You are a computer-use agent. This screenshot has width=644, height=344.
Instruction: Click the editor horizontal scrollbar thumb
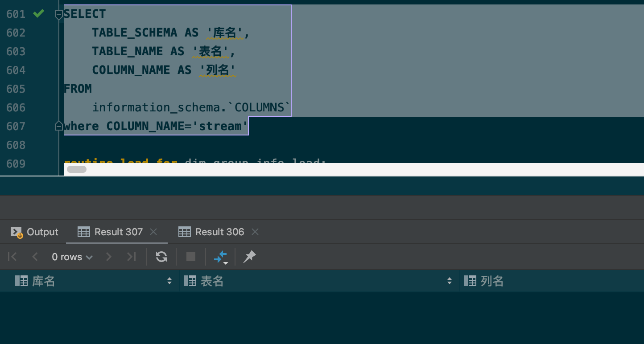[x=77, y=169]
